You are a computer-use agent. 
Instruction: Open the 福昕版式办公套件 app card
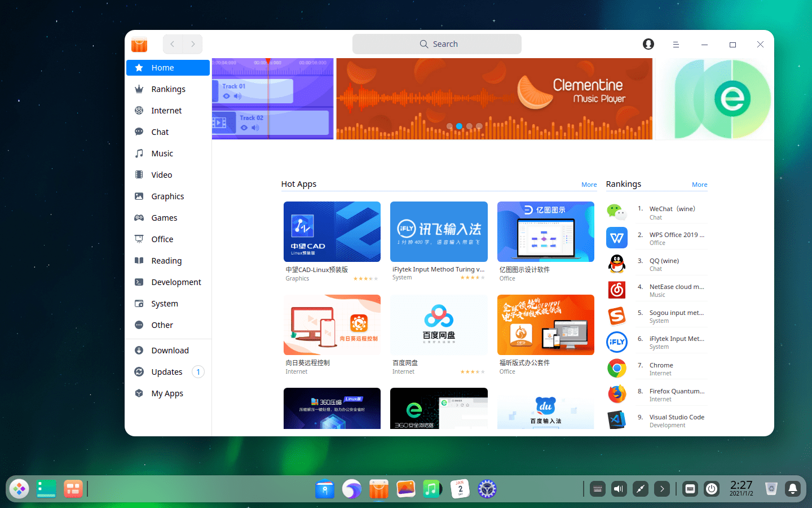click(546, 335)
